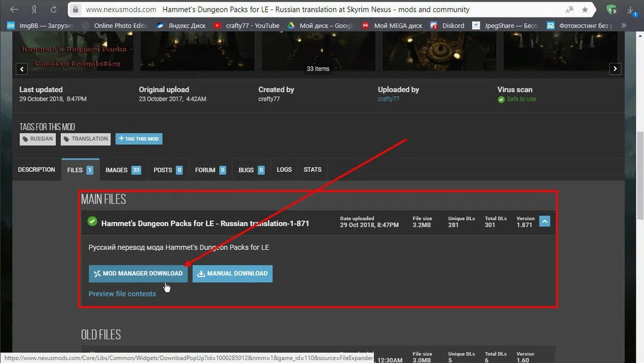Screen dimensions: 644x363
Task: Click green checkmark beside main file title
Action: 92,221
